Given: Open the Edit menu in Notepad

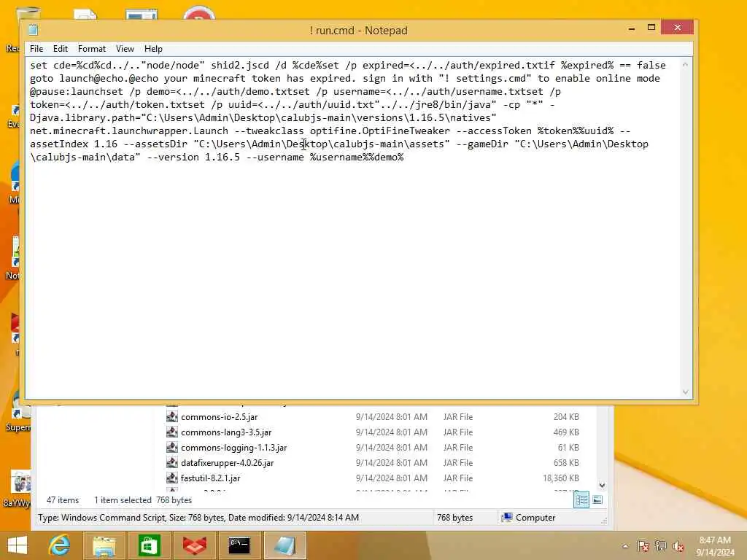Looking at the screenshot, I should 60,49.
